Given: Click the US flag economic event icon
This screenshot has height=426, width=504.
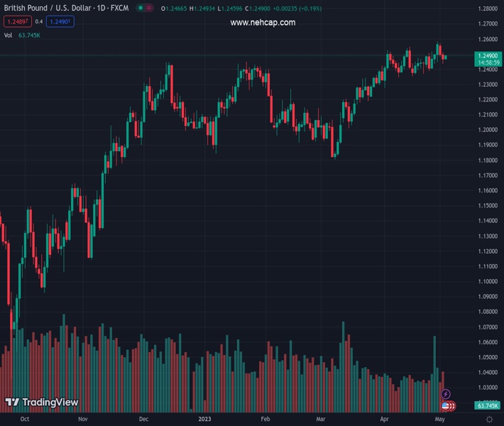Looking at the screenshot, I should [446, 406].
